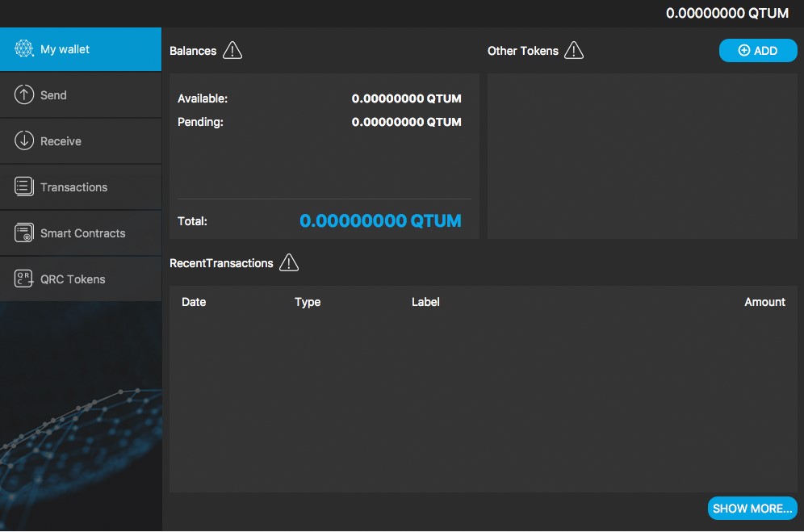Click the Receive arrow-down icon
Viewport: 804px width, 532px height.
click(23, 140)
